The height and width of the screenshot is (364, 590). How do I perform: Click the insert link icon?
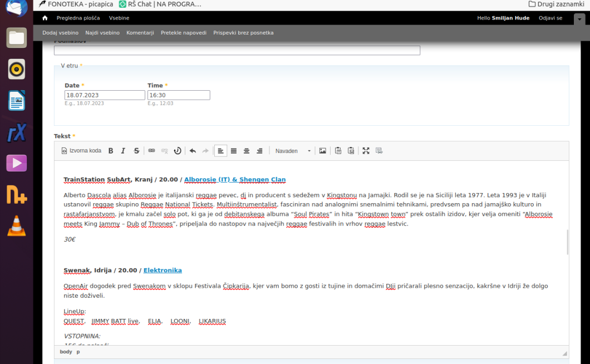[151, 151]
